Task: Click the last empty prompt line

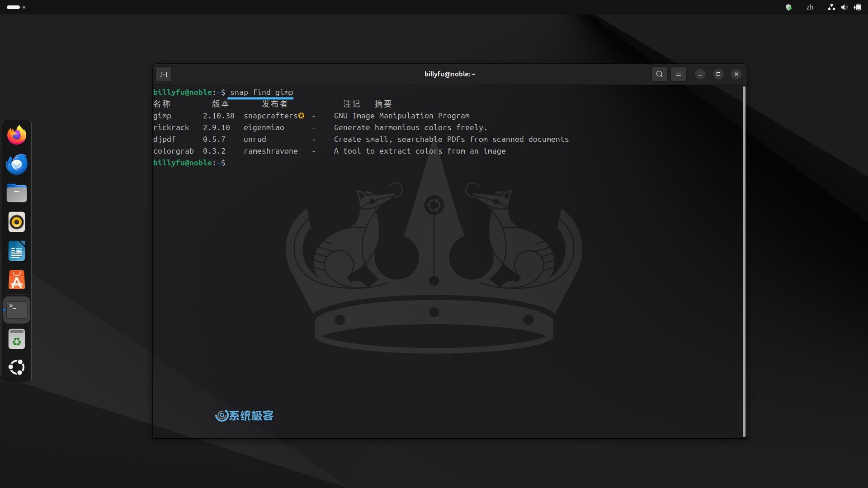Action: click(x=189, y=163)
